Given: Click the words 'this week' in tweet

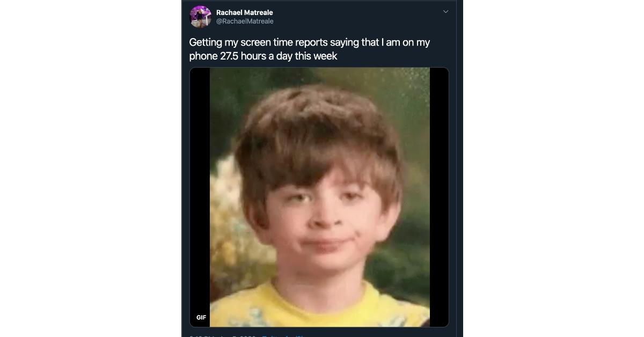Looking at the screenshot, I should click(x=319, y=56).
